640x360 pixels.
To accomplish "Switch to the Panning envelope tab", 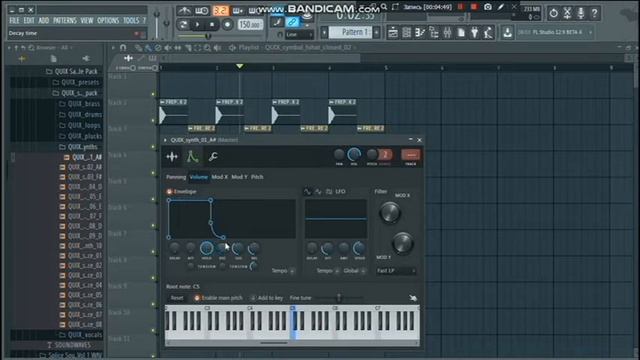I will 176,177.
